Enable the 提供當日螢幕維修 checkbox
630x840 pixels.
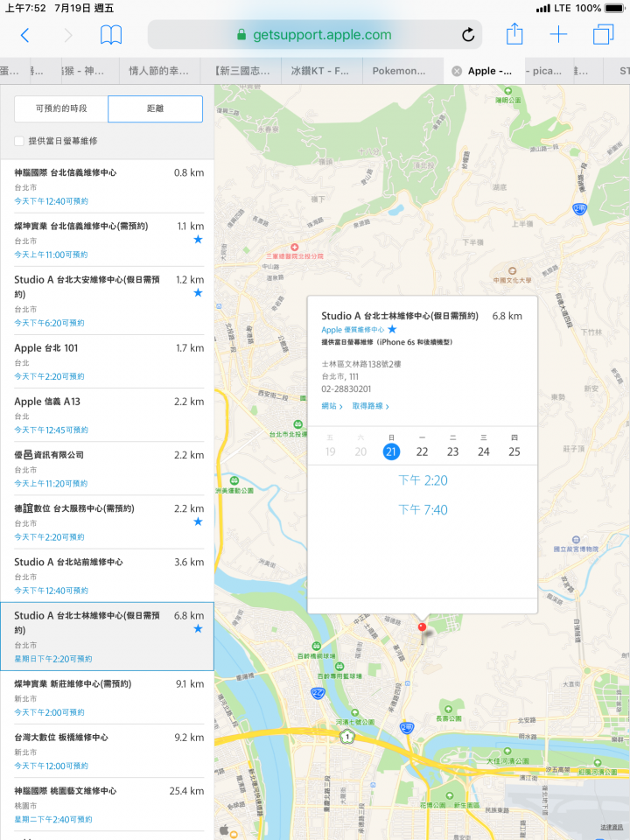pos(18,141)
